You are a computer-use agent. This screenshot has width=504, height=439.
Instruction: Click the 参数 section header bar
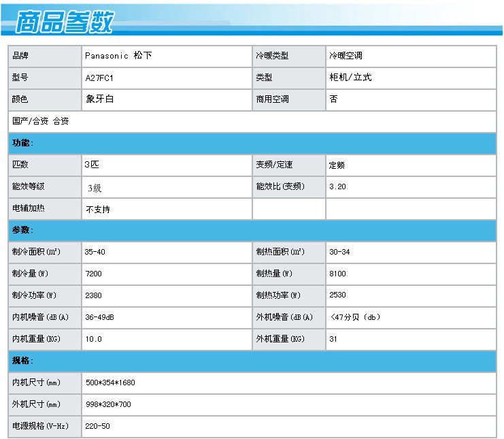pyautogui.click(x=252, y=230)
